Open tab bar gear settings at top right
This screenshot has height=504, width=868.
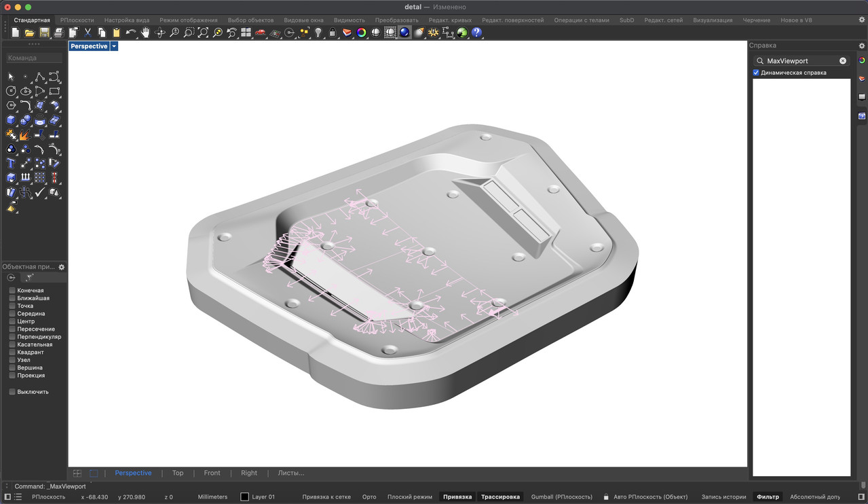click(x=862, y=20)
